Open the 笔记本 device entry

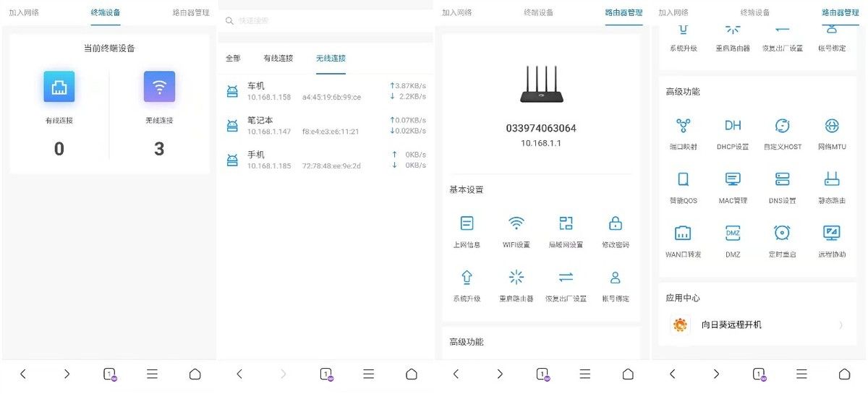(x=325, y=125)
